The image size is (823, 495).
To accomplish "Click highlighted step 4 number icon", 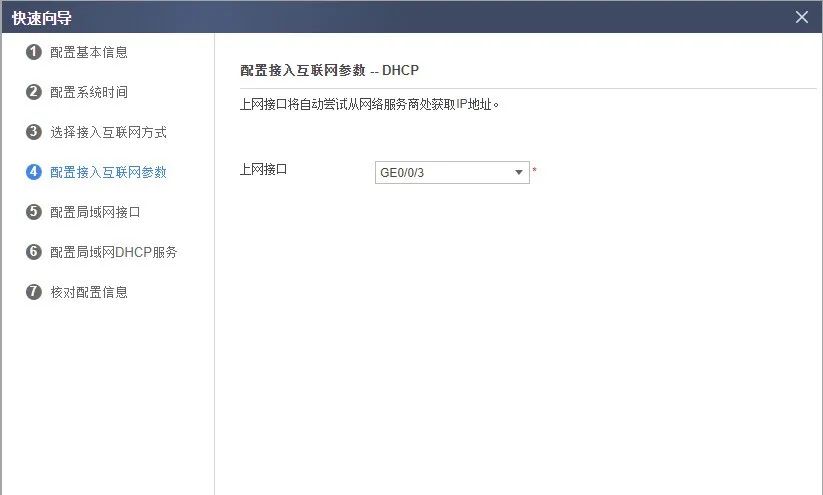I will coord(34,172).
